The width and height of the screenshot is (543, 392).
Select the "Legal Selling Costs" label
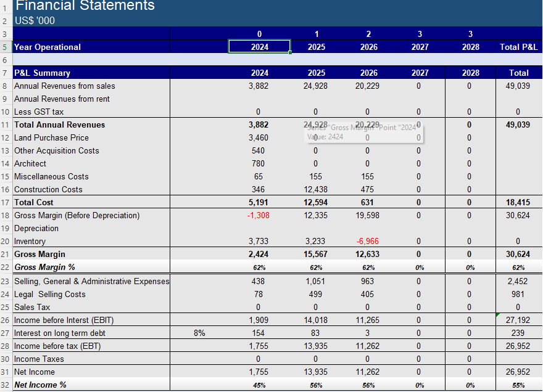click(x=50, y=295)
